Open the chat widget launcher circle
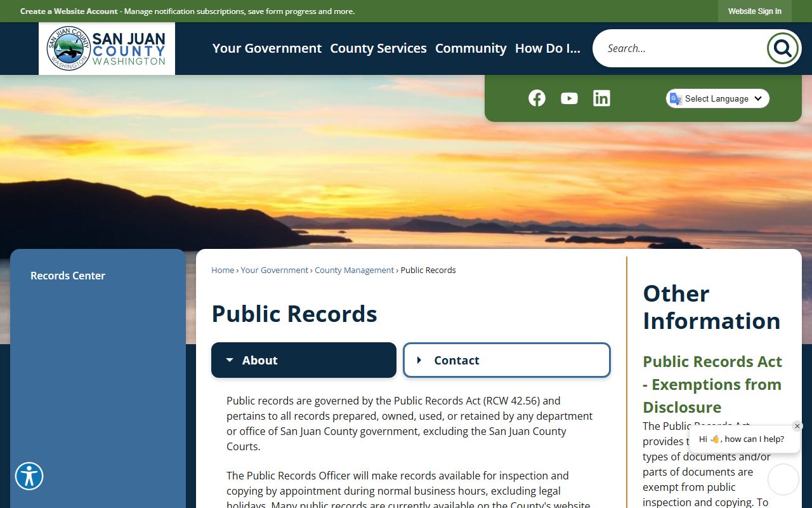 point(783,479)
